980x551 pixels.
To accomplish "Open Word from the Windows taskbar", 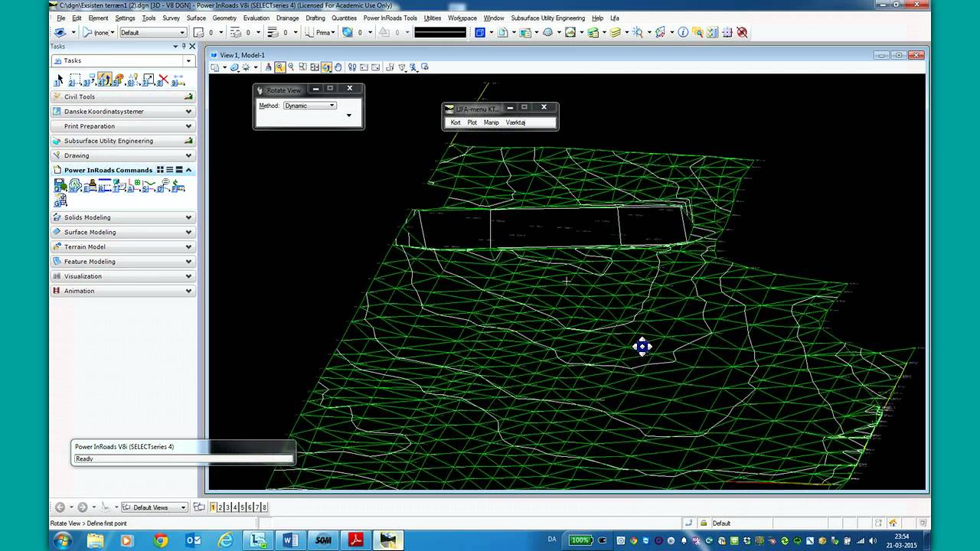I will coord(290,540).
